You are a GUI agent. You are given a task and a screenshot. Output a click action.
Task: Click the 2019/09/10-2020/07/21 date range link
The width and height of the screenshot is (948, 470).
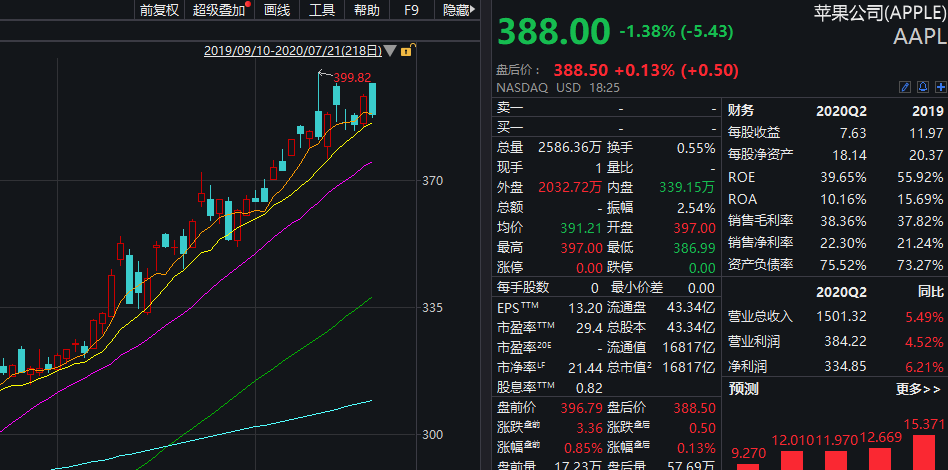(293, 51)
